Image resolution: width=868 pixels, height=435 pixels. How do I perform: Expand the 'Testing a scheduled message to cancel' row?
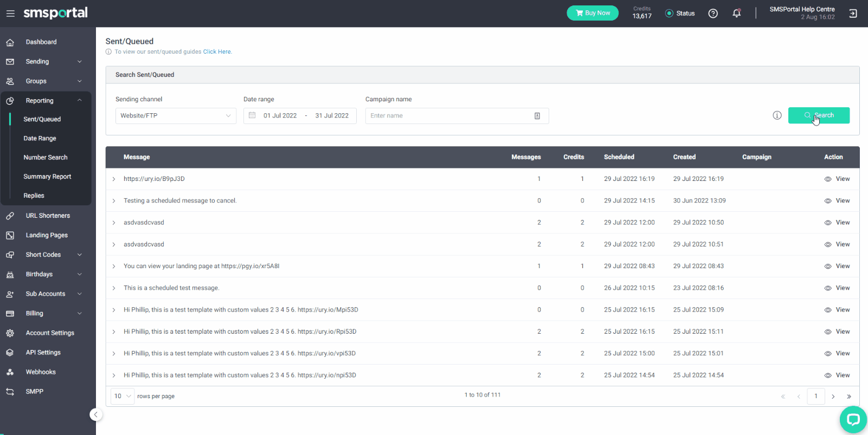(114, 201)
